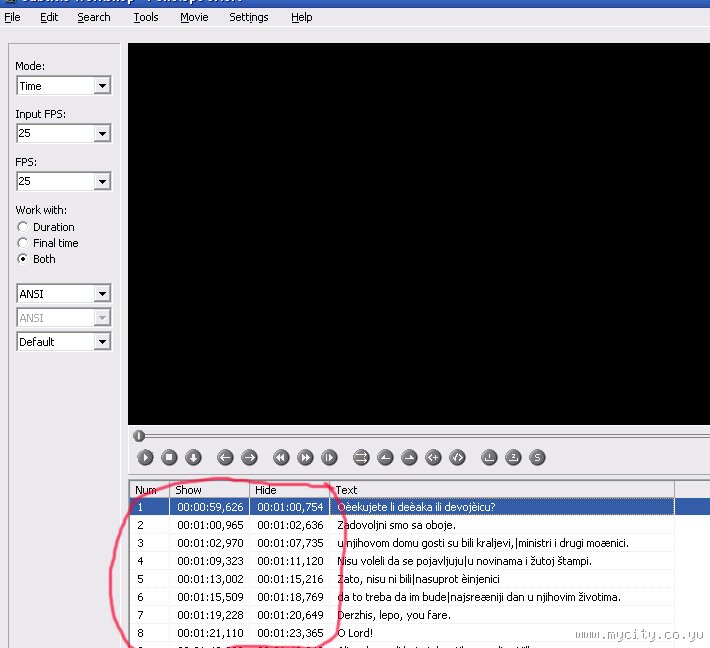Image resolution: width=710 pixels, height=648 pixels.
Task: Add first synchronization point button '1'
Action: coord(489,457)
